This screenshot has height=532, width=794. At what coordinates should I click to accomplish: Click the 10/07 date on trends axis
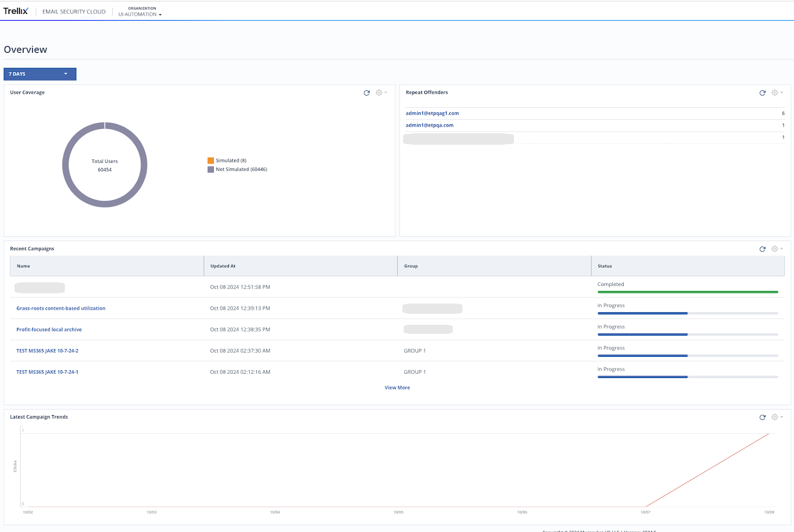tap(646, 513)
